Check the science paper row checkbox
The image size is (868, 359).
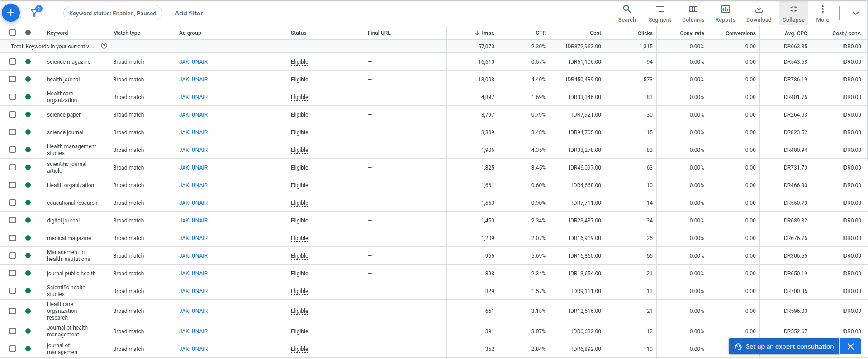point(13,114)
